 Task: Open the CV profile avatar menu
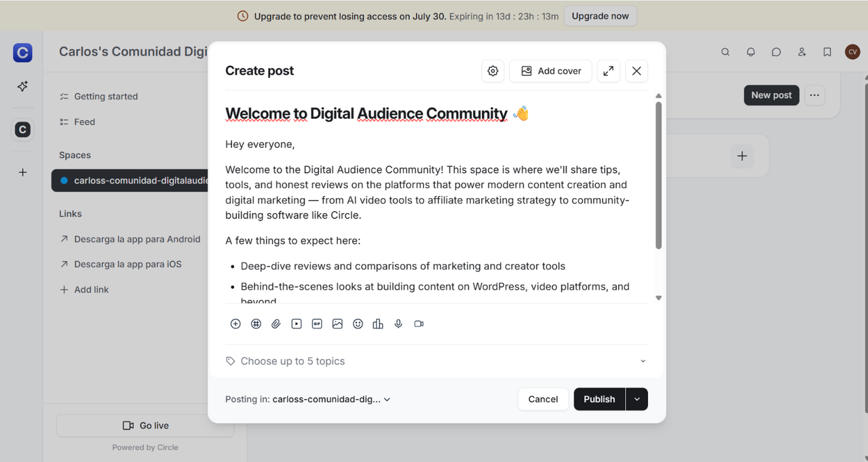(852, 52)
